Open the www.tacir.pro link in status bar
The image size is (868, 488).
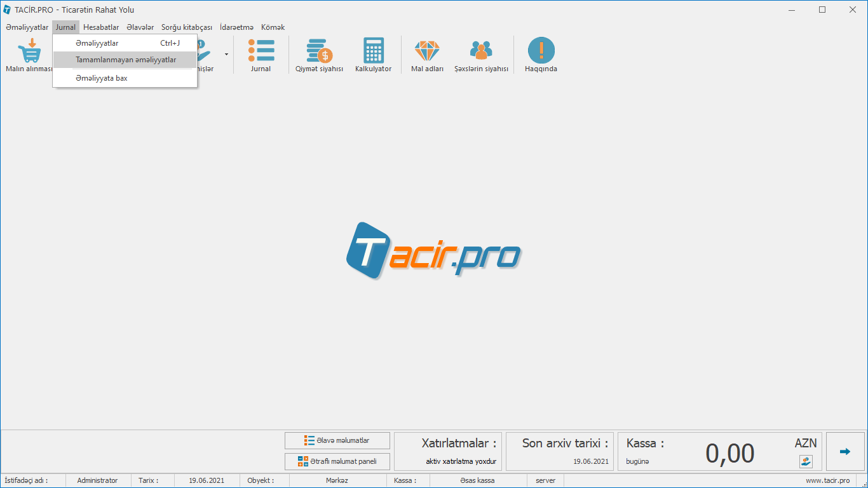(x=827, y=480)
